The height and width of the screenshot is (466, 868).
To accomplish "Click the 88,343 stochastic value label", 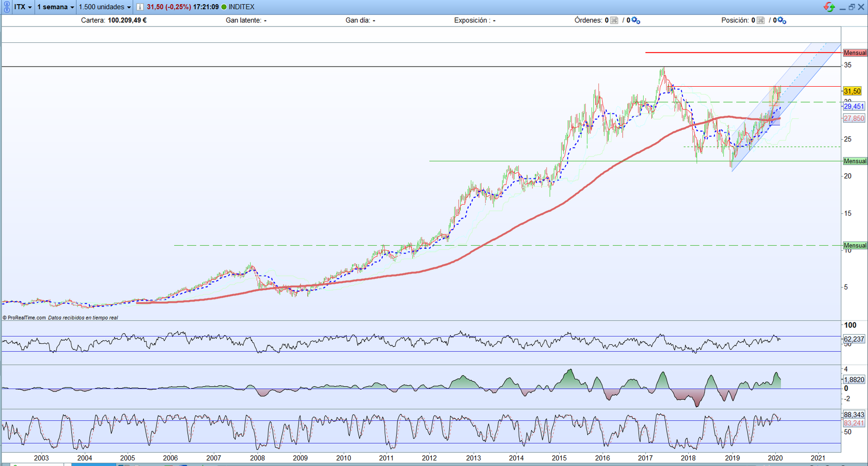I will pos(854,414).
